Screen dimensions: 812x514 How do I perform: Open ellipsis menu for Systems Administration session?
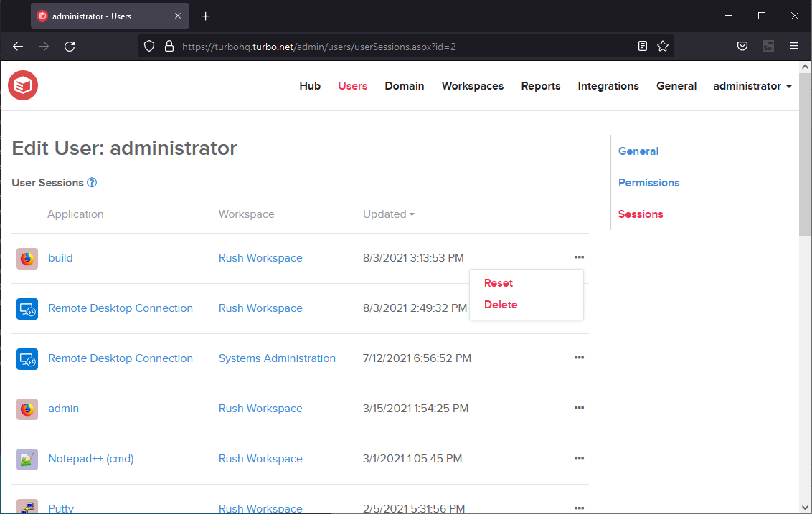pos(579,358)
